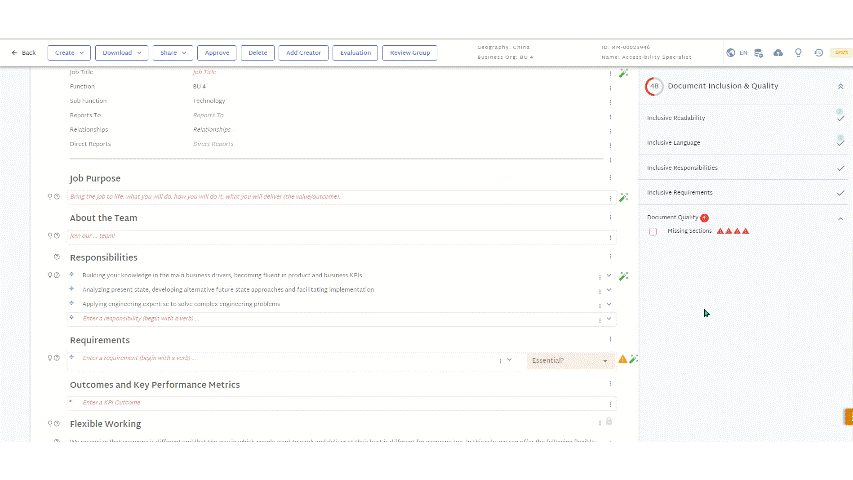853x480 pixels.
Task: Click the globe language icon
Action: (x=731, y=53)
